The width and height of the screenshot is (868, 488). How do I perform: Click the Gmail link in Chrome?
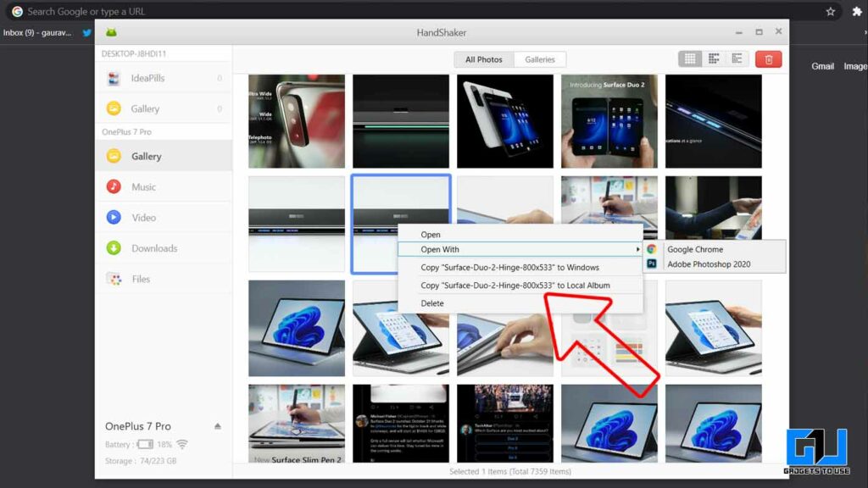(x=822, y=66)
